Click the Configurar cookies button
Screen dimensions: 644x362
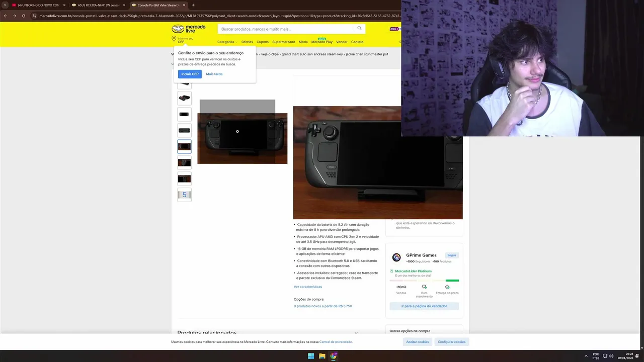point(452,341)
